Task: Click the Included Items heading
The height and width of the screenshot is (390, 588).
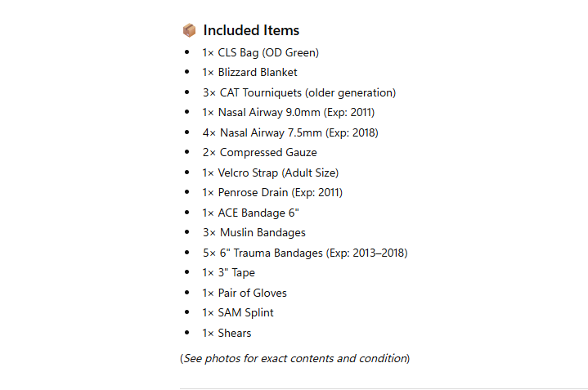Action: click(251, 30)
